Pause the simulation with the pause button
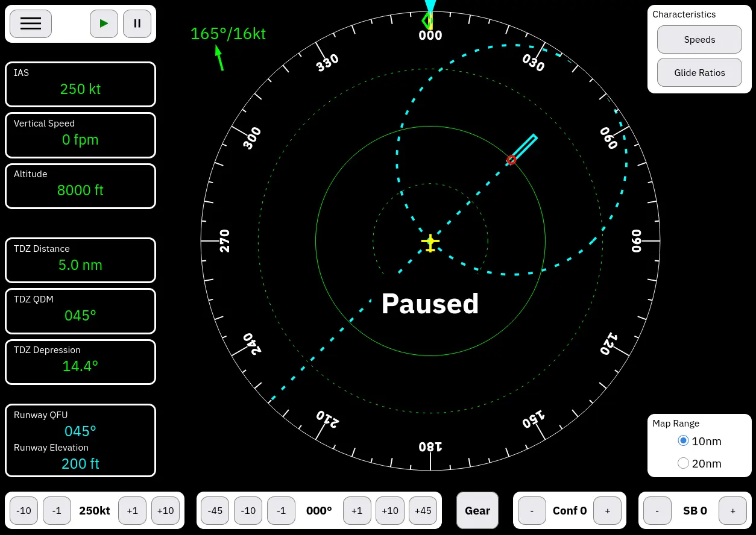The height and width of the screenshot is (535, 756). pos(137,23)
